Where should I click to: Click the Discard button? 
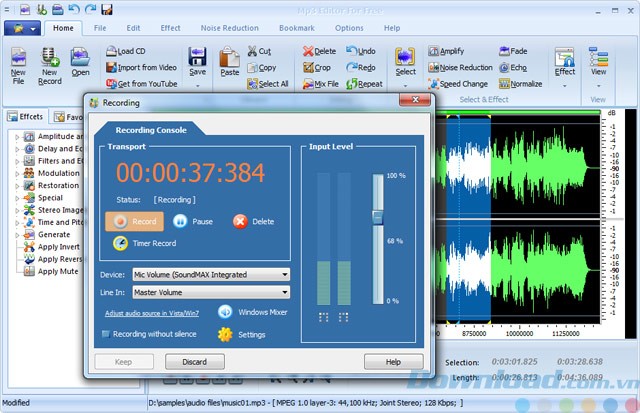194,361
